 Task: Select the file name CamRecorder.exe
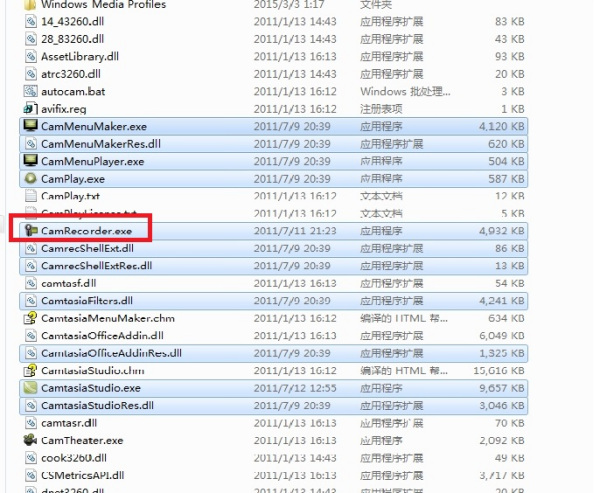tap(87, 231)
